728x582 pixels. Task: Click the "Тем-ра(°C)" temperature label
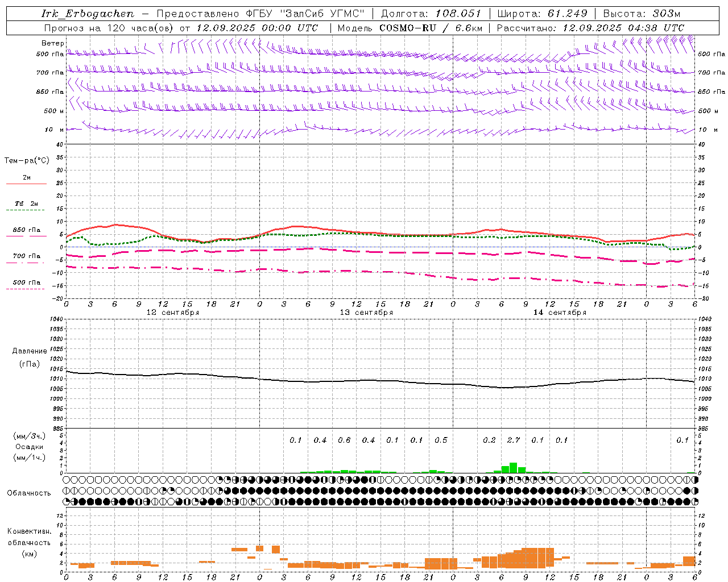click(x=27, y=161)
